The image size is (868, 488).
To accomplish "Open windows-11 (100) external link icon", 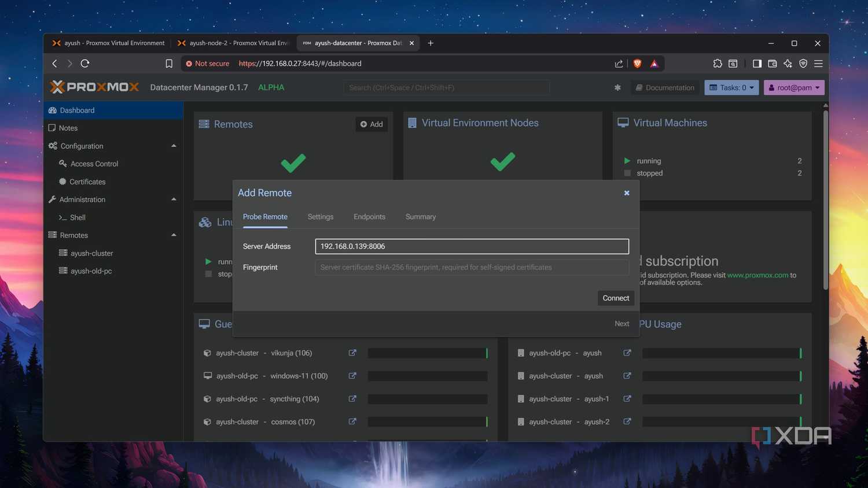I will pos(352,376).
